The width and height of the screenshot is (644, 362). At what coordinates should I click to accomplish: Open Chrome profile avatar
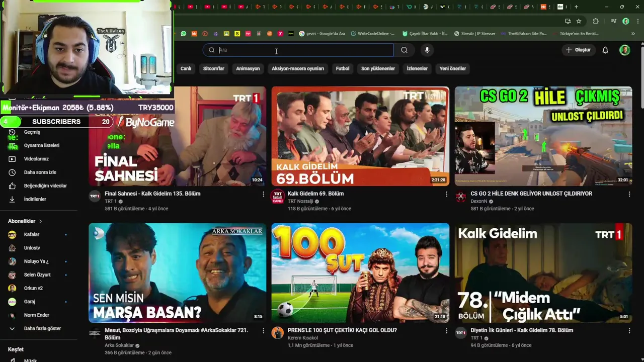[x=625, y=21]
